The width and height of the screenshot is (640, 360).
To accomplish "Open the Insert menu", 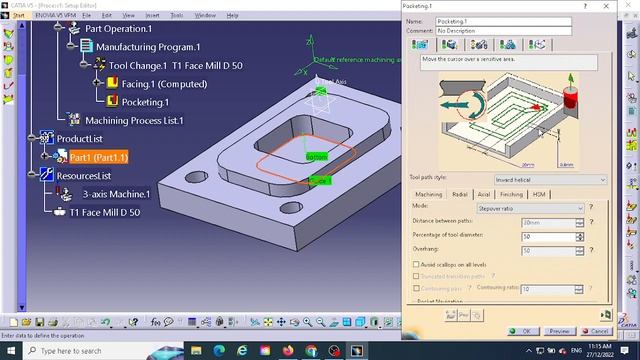I will tap(152, 16).
